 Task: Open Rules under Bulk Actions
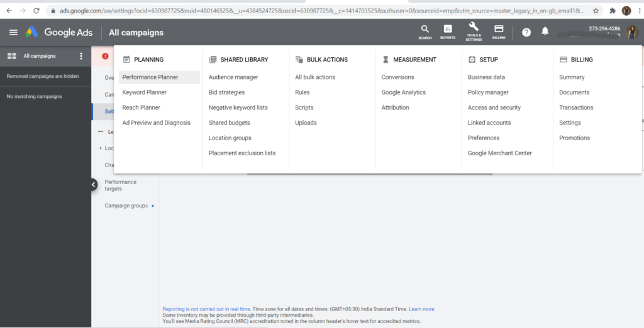[x=303, y=92]
